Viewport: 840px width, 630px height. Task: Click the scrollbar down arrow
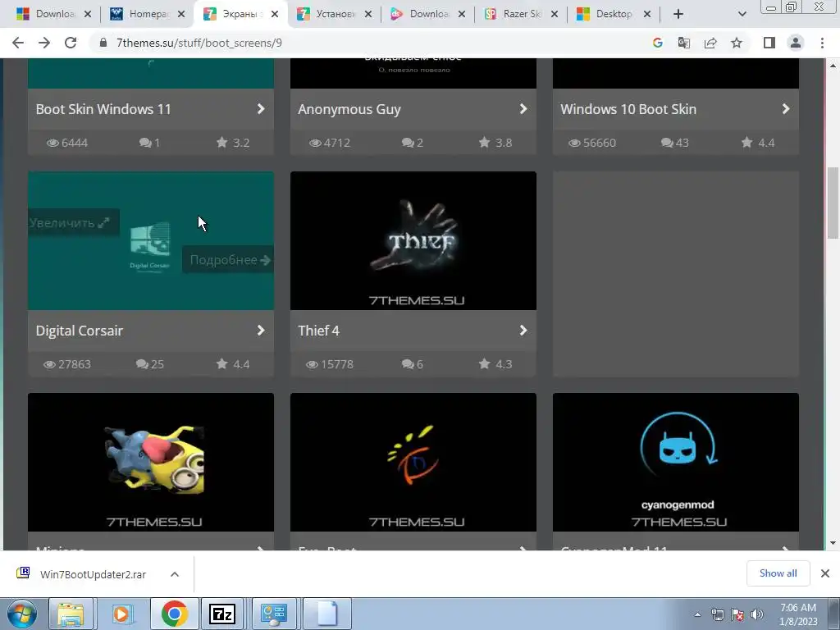833,543
